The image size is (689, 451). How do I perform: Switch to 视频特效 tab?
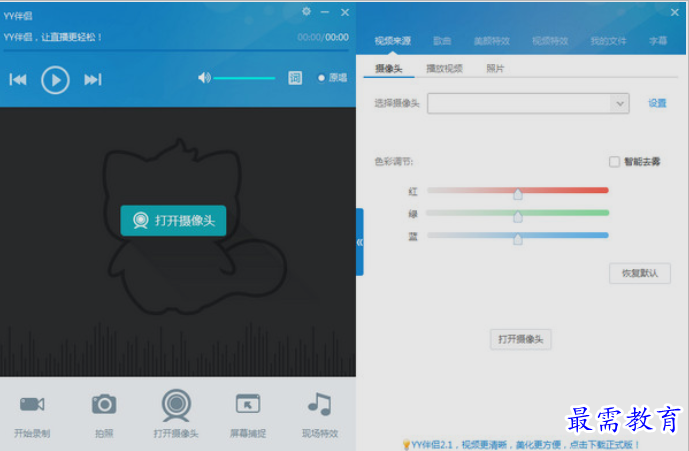click(x=550, y=41)
